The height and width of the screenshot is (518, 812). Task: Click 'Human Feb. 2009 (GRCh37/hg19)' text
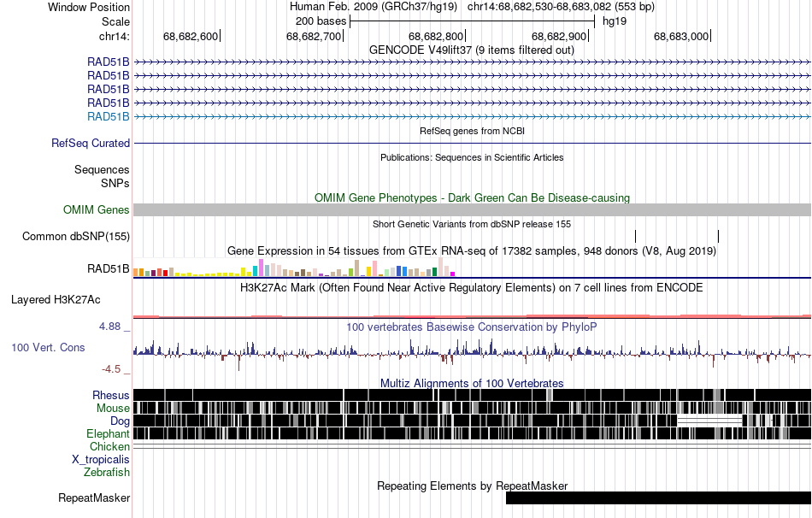click(374, 7)
